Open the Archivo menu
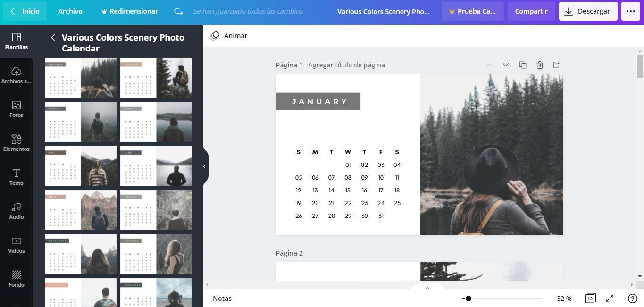Image resolution: width=644 pixels, height=307 pixels. click(x=70, y=11)
